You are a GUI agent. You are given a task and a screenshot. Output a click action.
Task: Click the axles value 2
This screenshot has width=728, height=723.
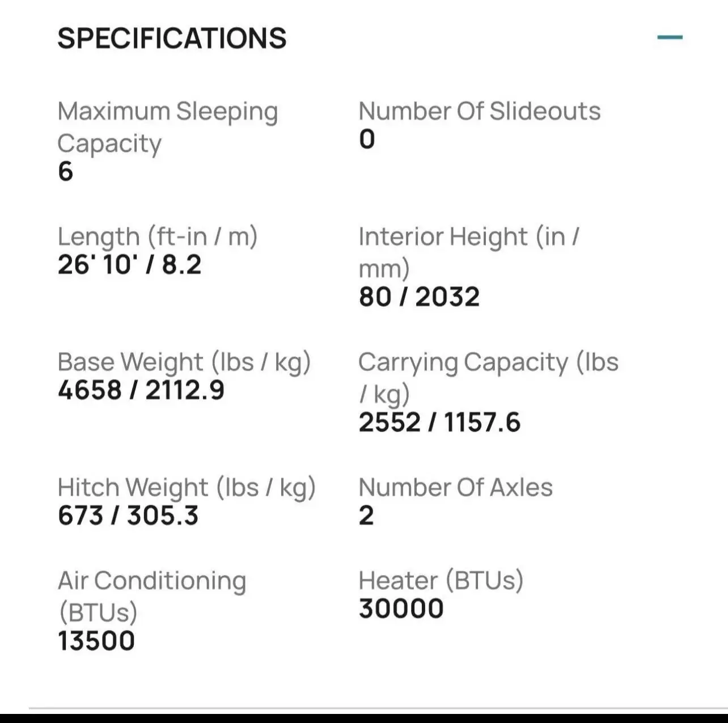coord(366,515)
